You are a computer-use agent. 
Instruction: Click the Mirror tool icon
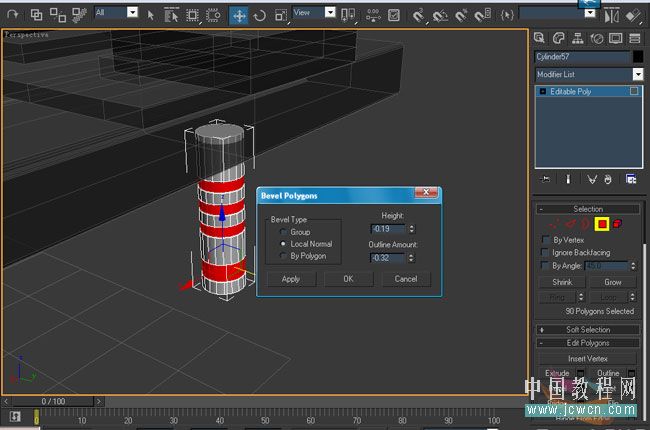pos(611,16)
